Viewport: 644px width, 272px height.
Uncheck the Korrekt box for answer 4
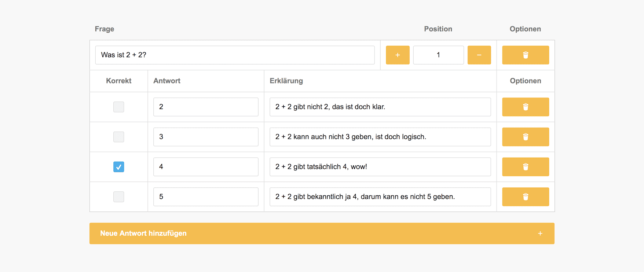click(118, 167)
